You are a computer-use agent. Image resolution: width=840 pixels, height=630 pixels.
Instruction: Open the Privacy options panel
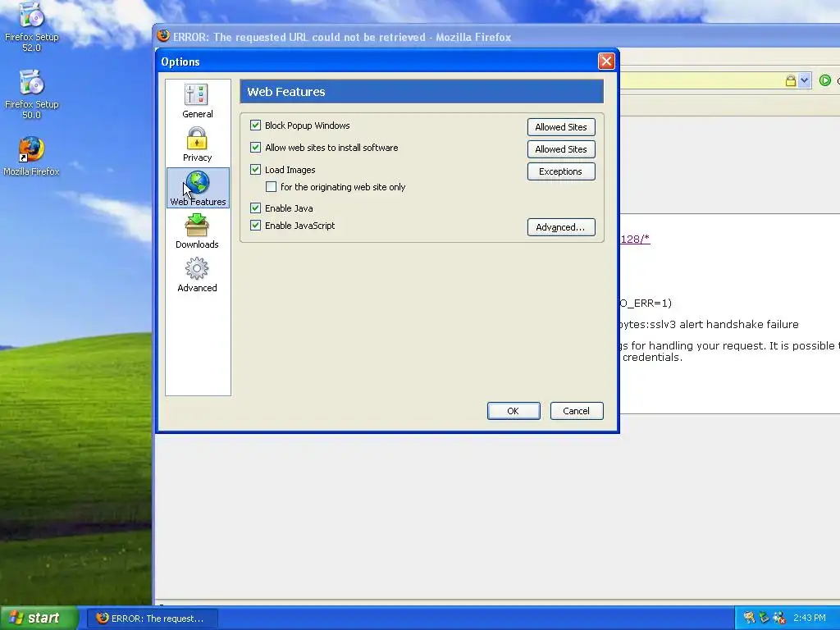point(197,144)
